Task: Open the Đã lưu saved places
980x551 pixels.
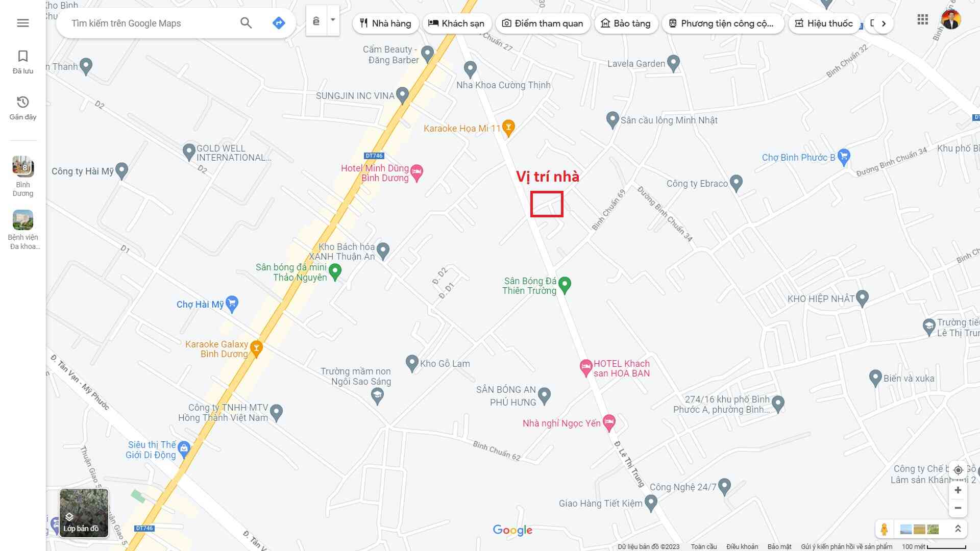Action: (x=23, y=62)
